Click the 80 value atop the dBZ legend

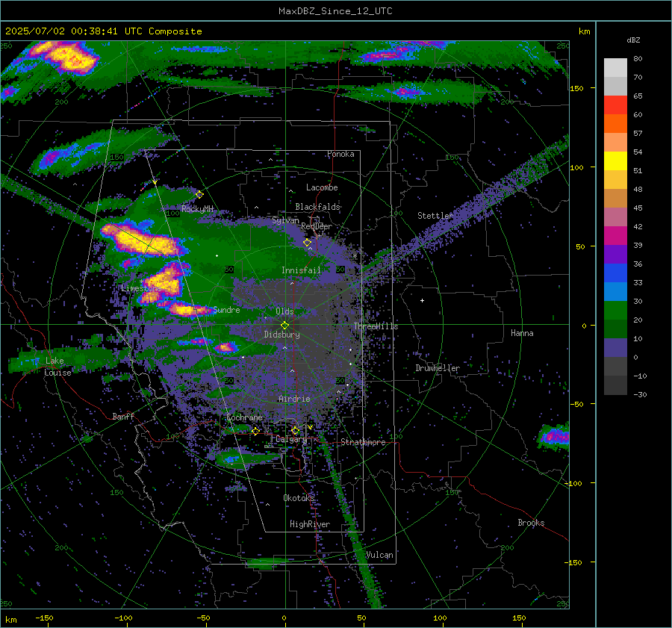pyautogui.click(x=638, y=59)
